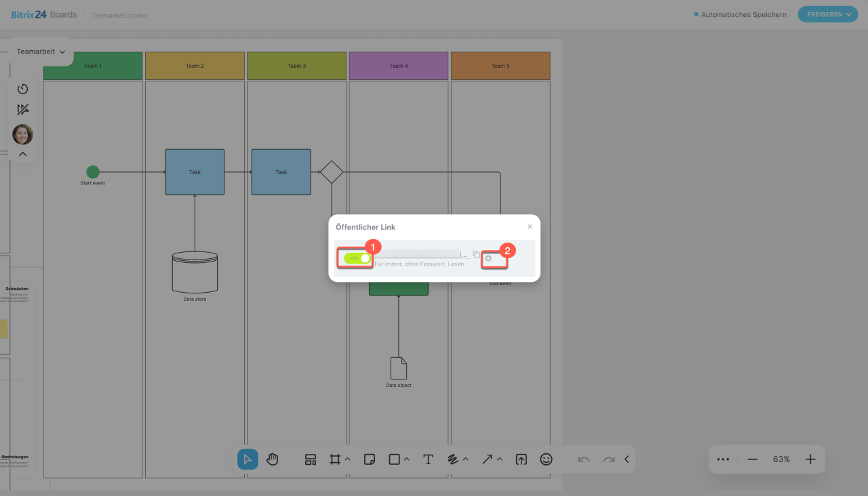Viewport: 868px width, 496px height.
Task: Click the user avatar
Action: tap(22, 134)
